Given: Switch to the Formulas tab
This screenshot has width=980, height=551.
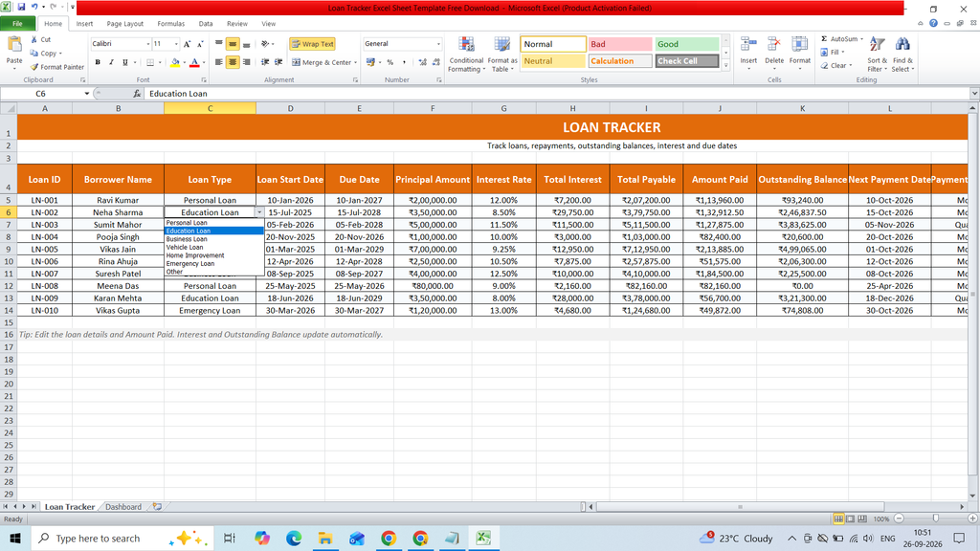Looking at the screenshot, I should click(170, 24).
